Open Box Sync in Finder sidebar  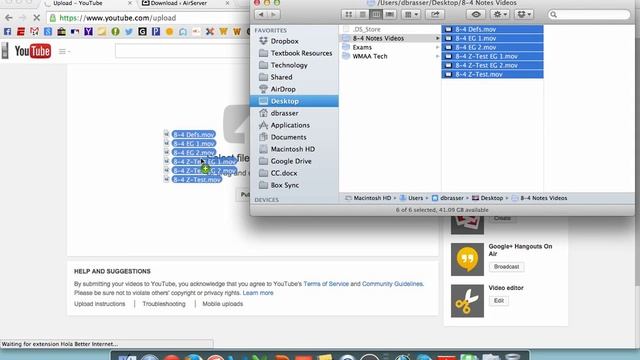tap(284, 185)
